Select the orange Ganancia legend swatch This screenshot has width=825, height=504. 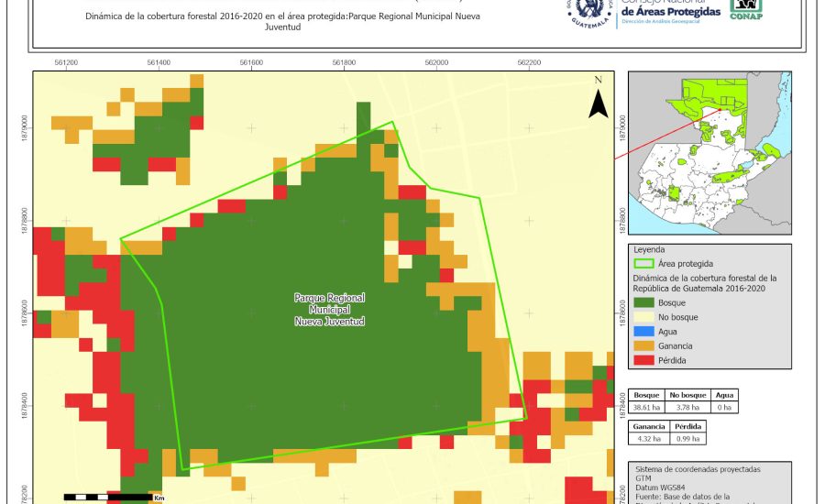[644, 346]
